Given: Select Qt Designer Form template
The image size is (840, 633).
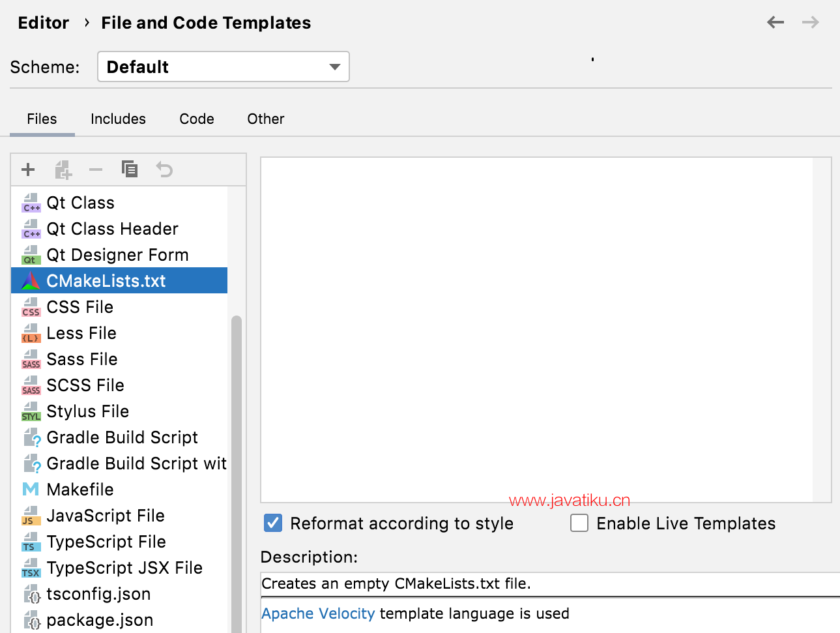Looking at the screenshot, I should tap(117, 255).
